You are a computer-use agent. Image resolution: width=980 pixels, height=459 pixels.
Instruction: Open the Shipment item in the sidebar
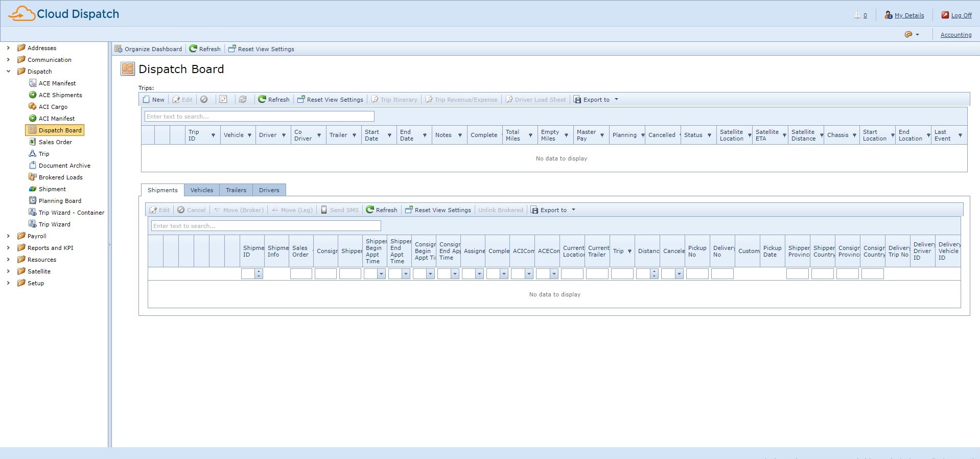[52, 189]
